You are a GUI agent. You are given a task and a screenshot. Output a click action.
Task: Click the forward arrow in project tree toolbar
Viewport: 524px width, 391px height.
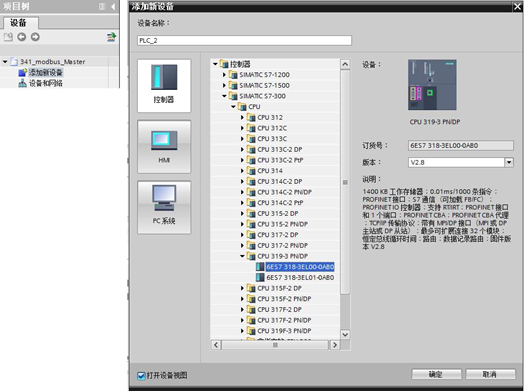click(x=35, y=37)
